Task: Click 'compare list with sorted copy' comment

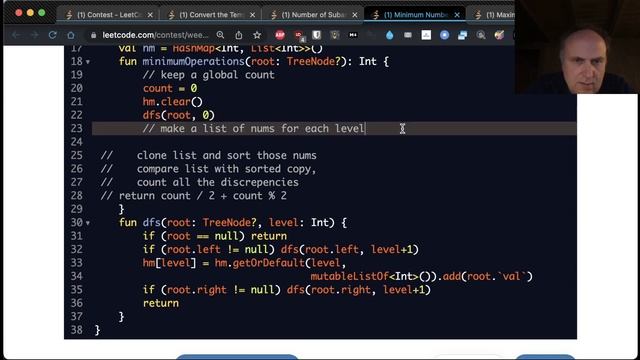Action: [x=227, y=169]
